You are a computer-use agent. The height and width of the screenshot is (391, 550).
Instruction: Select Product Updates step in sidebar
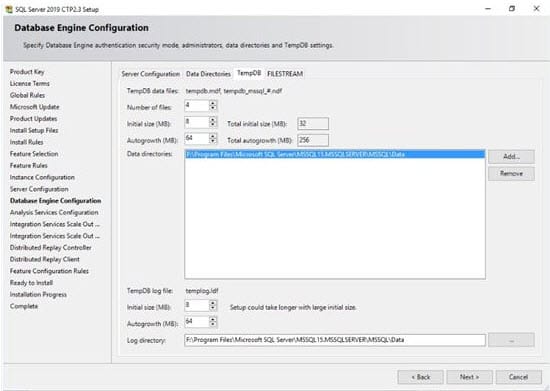pyautogui.click(x=33, y=119)
